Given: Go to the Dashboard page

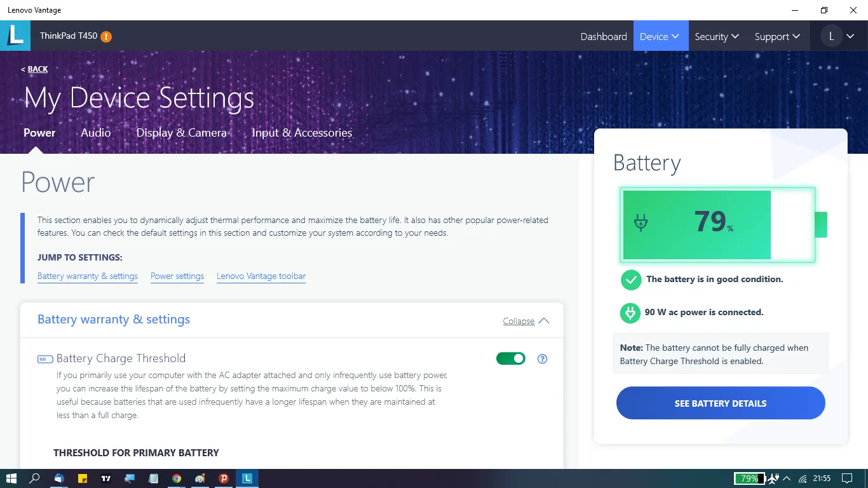Looking at the screenshot, I should (x=604, y=36).
